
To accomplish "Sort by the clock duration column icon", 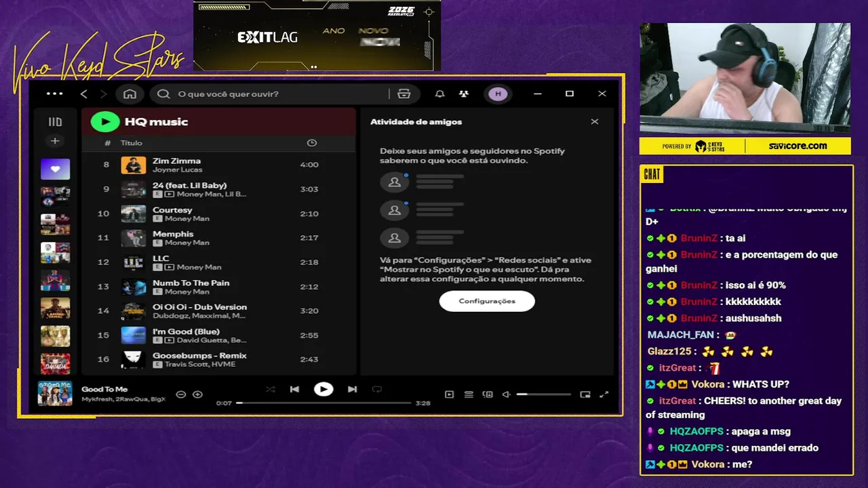I will coord(312,143).
